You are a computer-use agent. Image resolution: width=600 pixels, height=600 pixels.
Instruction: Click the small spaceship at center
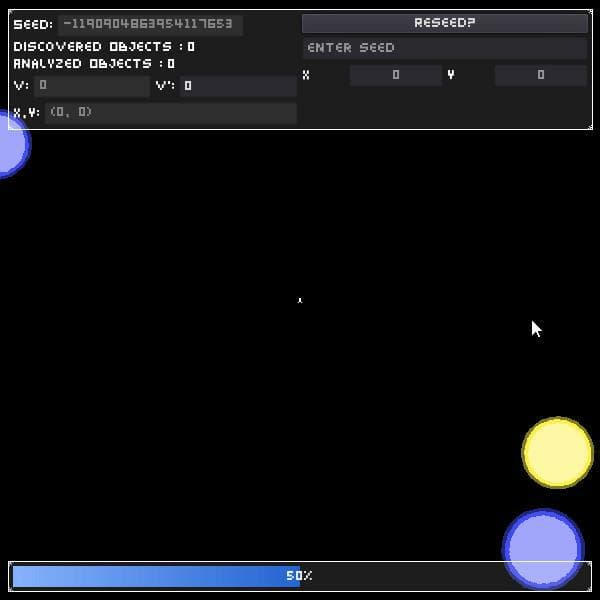(300, 301)
